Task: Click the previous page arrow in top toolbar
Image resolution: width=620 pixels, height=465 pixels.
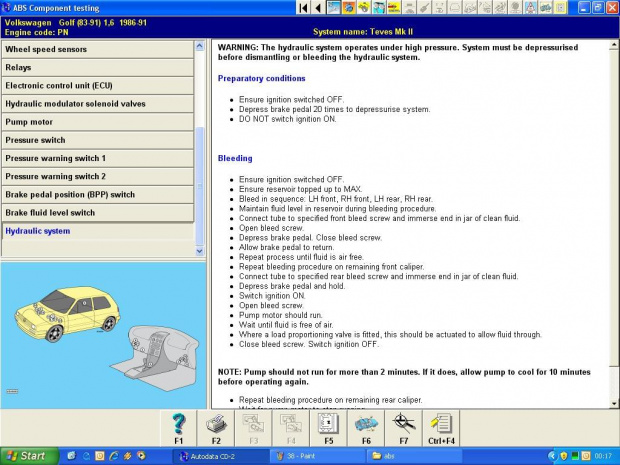Action: point(318,7)
